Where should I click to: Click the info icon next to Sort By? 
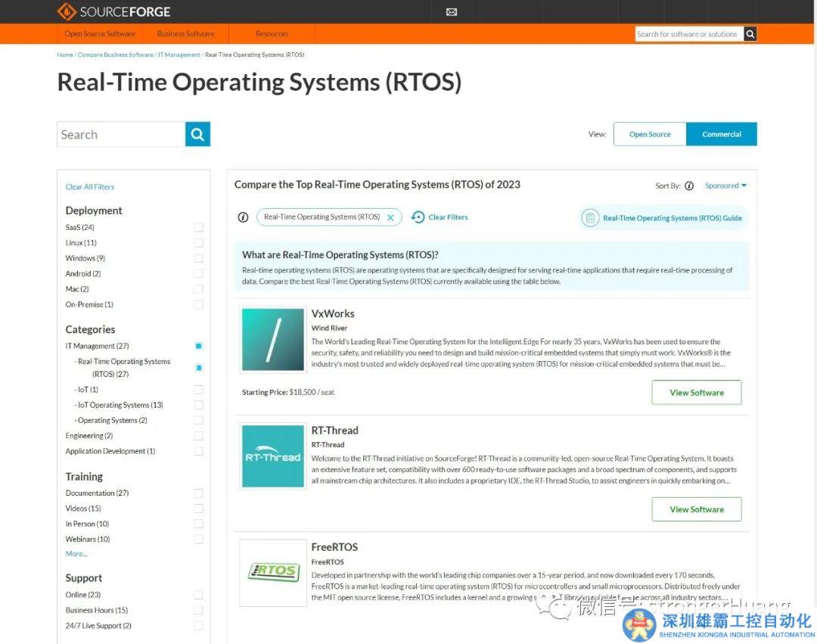pos(689,186)
